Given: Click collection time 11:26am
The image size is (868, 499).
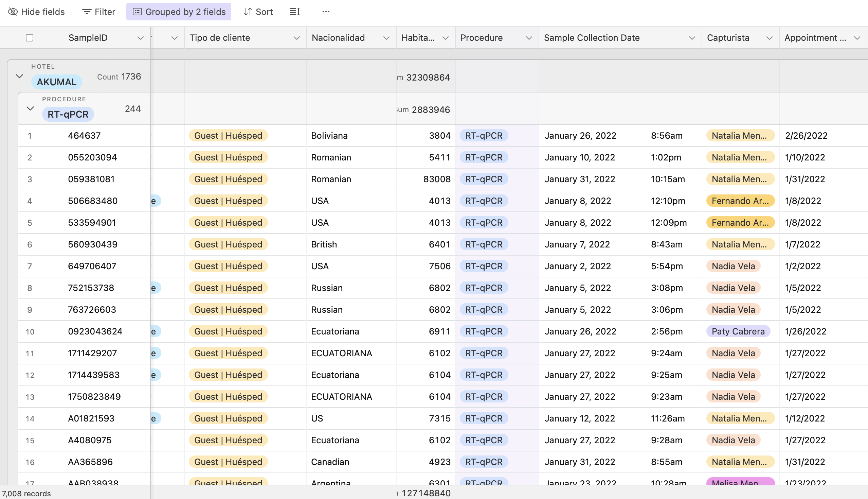Looking at the screenshot, I should (668, 418).
